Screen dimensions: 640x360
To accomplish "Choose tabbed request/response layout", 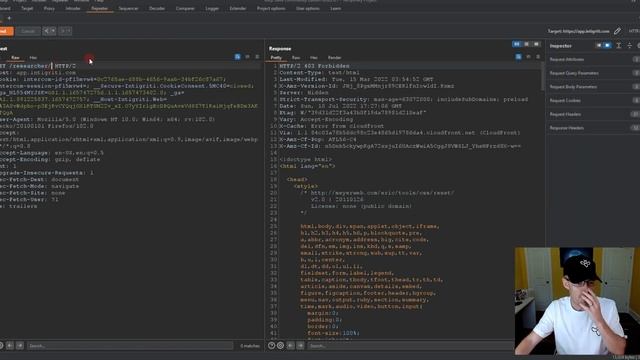I will coord(536,44).
